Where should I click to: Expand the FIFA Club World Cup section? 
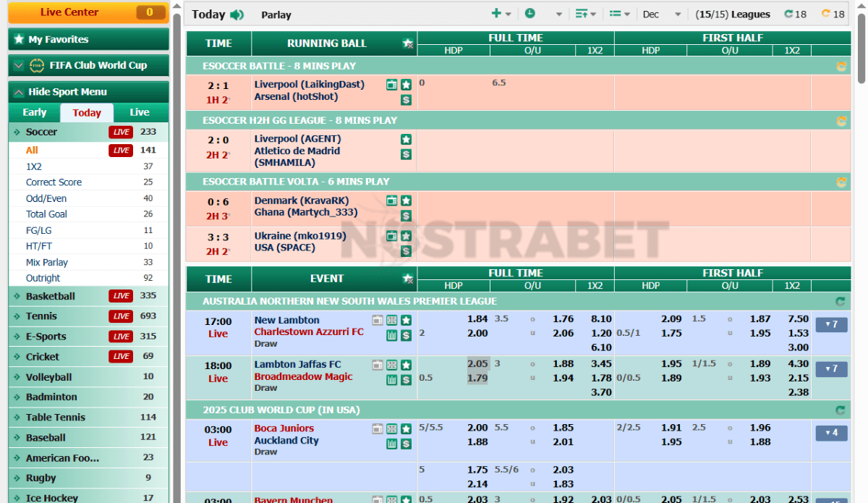click(88, 65)
